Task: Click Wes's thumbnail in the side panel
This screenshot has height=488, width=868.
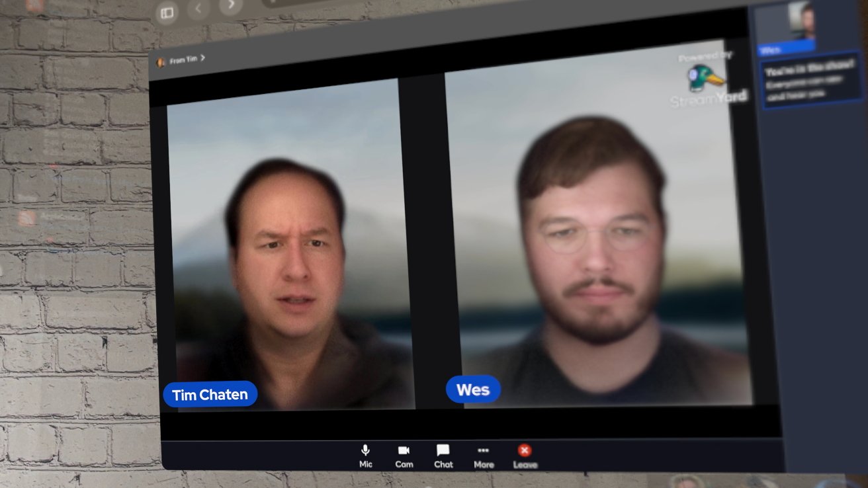Action: tap(787, 22)
